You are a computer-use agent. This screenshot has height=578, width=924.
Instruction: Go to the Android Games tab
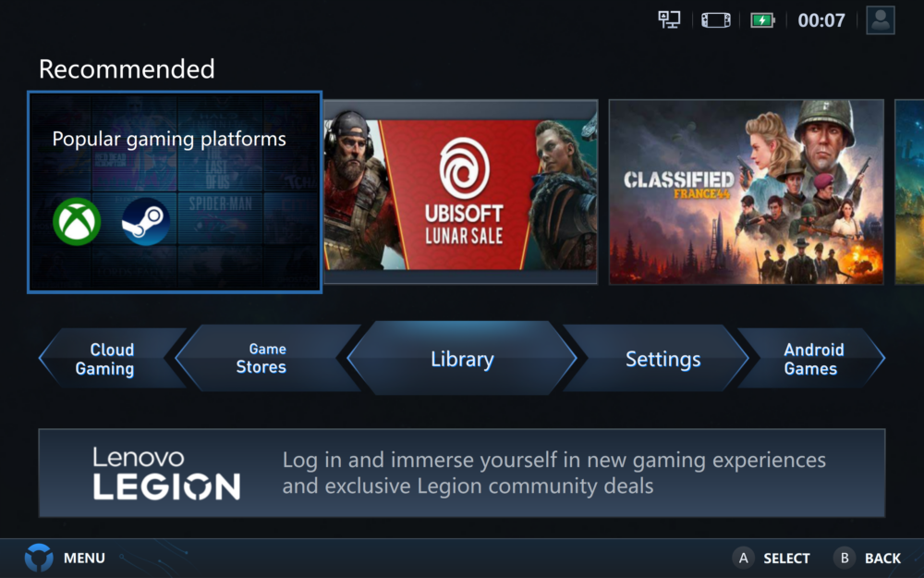812,359
